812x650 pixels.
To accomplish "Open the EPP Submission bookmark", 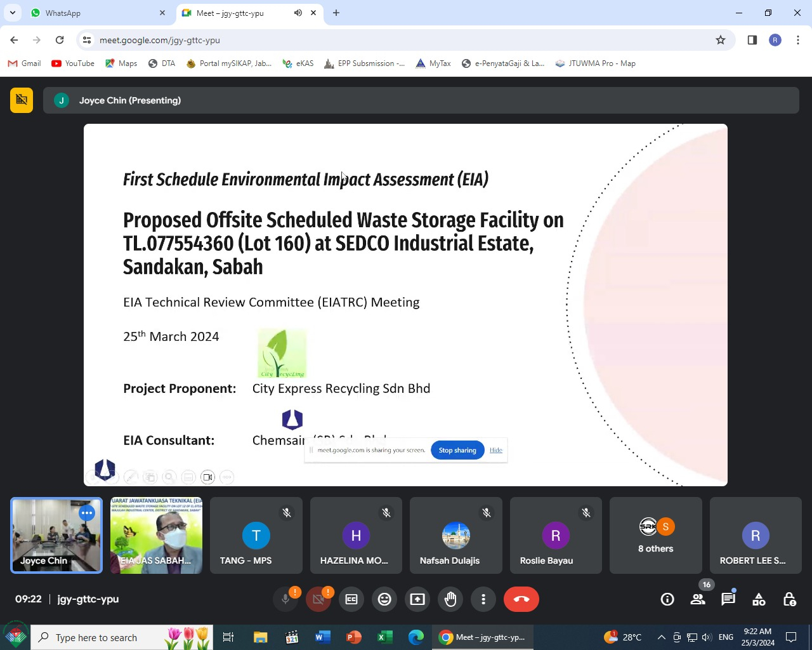I will pos(364,63).
